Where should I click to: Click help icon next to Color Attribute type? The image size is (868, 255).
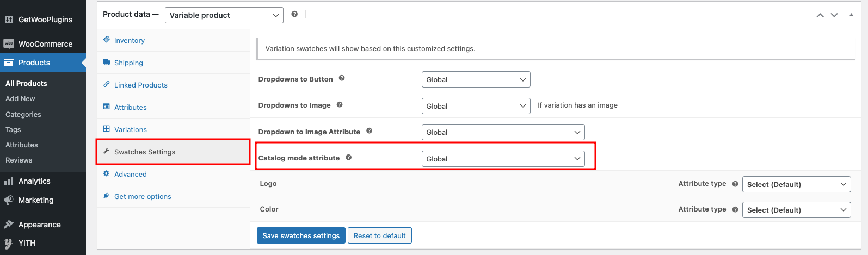click(x=735, y=210)
